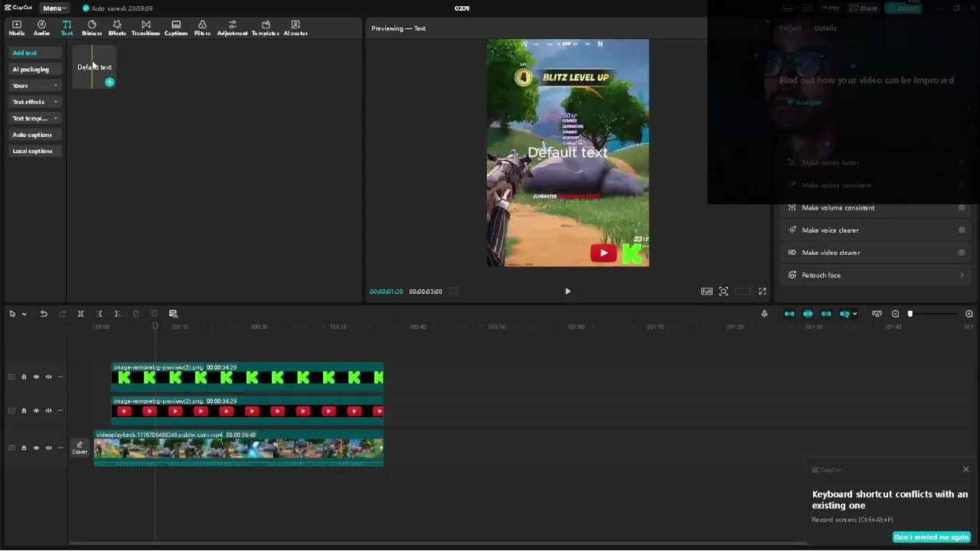
Task: Play the preview video
Action: tap(567, 292)
